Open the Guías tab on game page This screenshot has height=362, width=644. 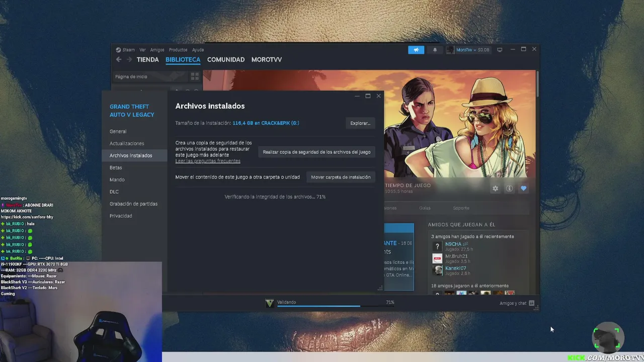pyautogui.click(x=425, y=208)
